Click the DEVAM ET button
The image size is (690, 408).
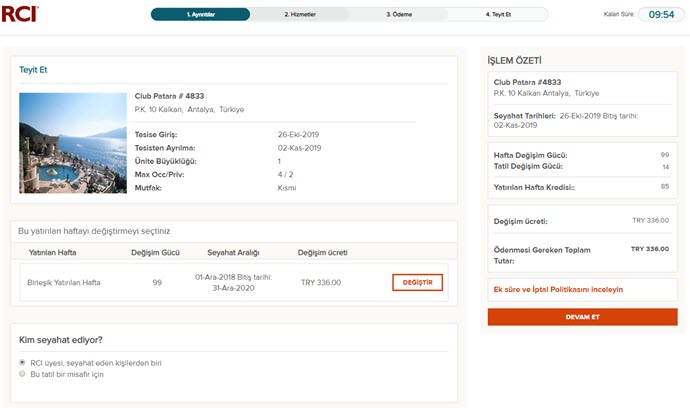pos(582,317)
